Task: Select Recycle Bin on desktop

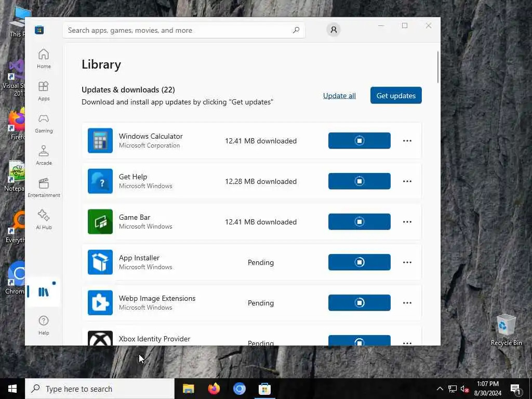Action: 506,330
